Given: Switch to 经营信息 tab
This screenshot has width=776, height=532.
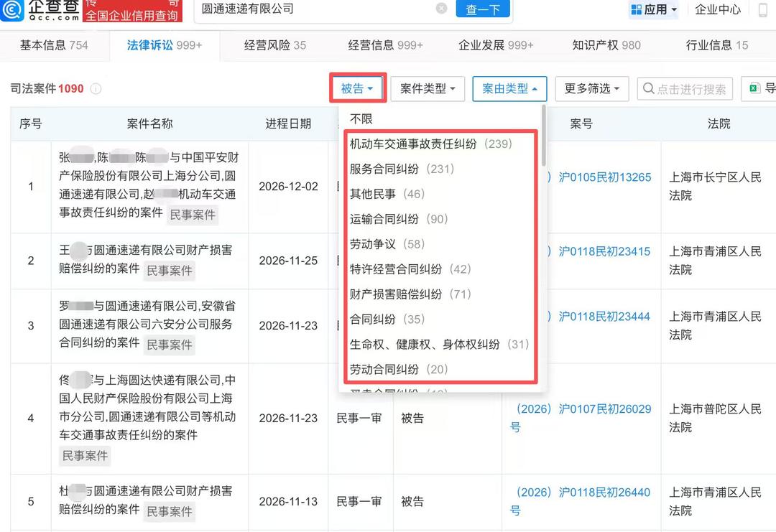Looking at the screenshot, I should (x=386, y=45).
